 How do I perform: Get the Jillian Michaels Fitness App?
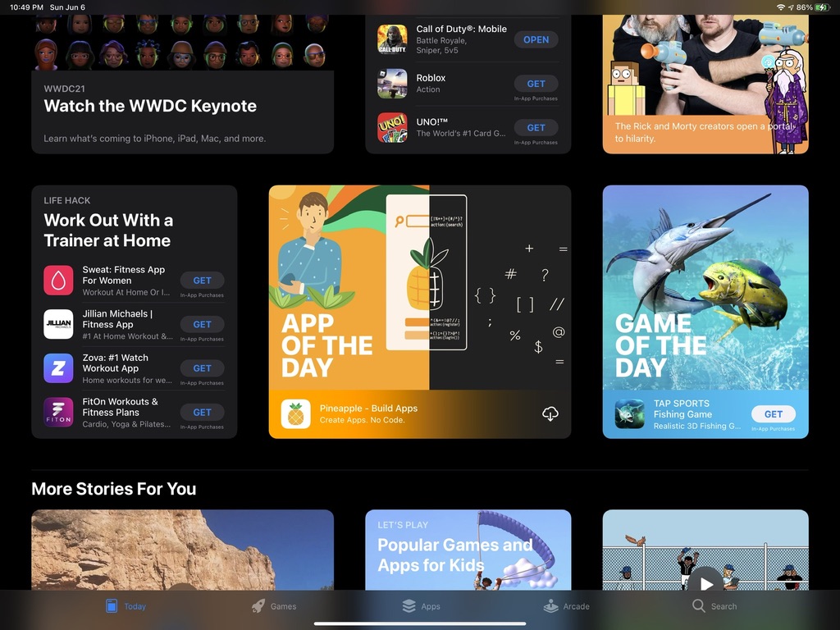[x=202, y=324]
